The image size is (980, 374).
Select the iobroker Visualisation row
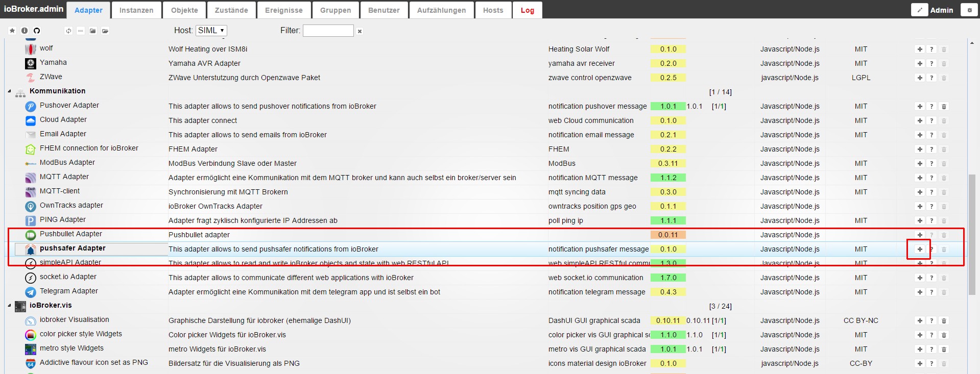point(485,320)
